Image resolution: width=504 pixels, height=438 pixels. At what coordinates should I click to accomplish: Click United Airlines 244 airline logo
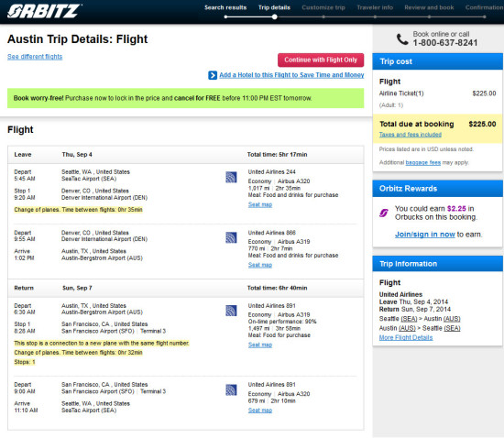(231, 177)
